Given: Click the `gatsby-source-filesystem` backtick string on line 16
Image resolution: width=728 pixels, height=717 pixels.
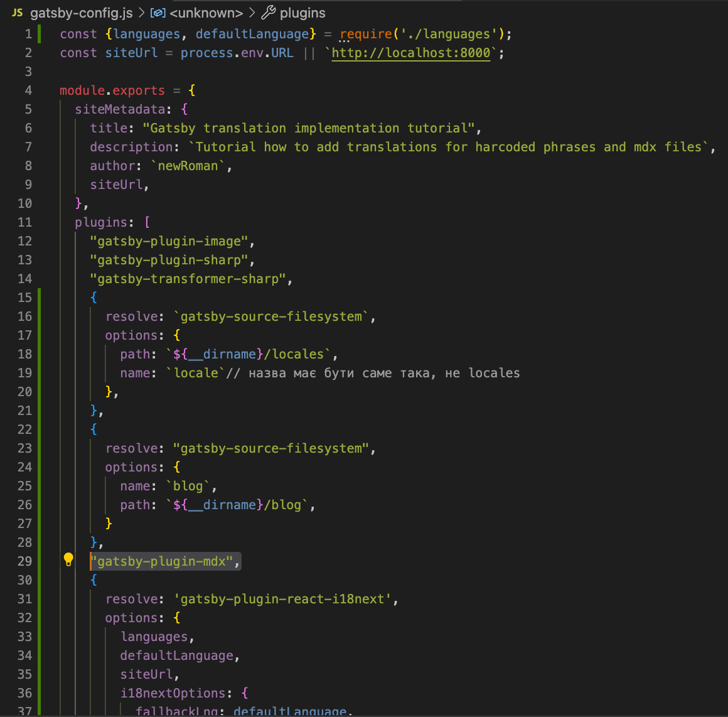Looking at the screenshot, I should tap(271, 316).
